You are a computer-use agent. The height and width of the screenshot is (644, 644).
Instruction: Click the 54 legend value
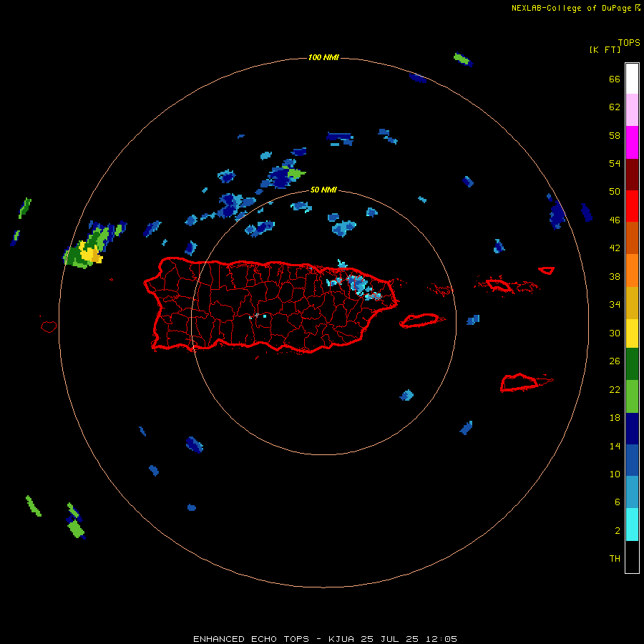click(x=615, y=163)
